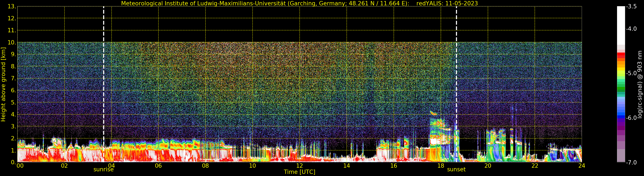Viewport: 644px width, 176px height.
Task: Click the height axis tick label '1.'
Action: [13, 150]
